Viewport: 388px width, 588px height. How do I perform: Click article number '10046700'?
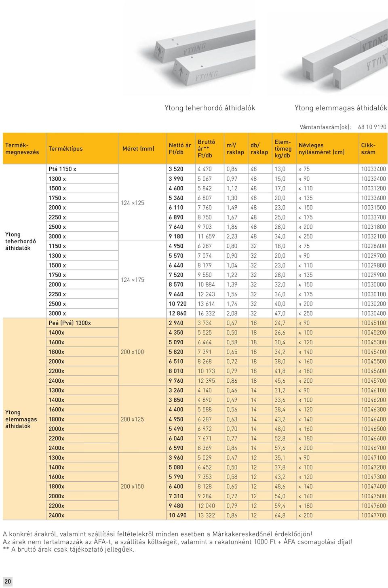pos(373,448)
